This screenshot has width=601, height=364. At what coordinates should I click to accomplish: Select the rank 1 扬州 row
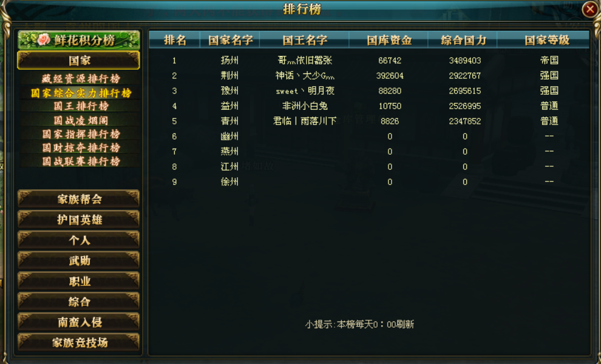coord(369,60)
